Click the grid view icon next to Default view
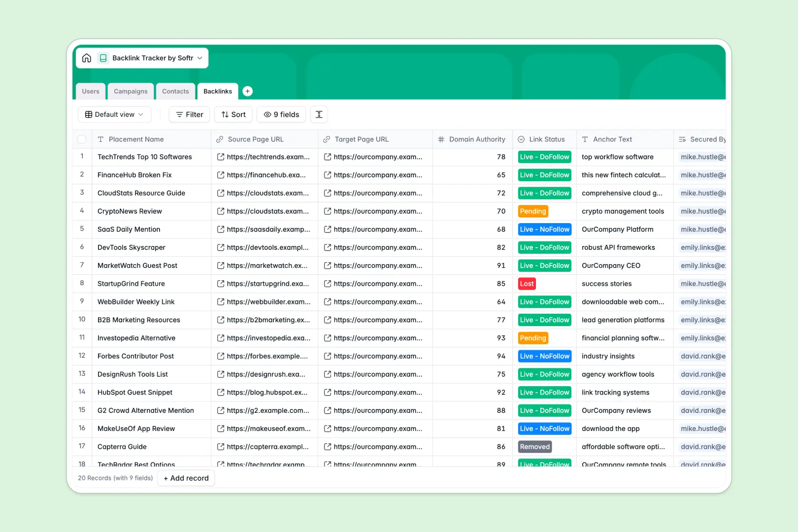 [x=89, y=114]
